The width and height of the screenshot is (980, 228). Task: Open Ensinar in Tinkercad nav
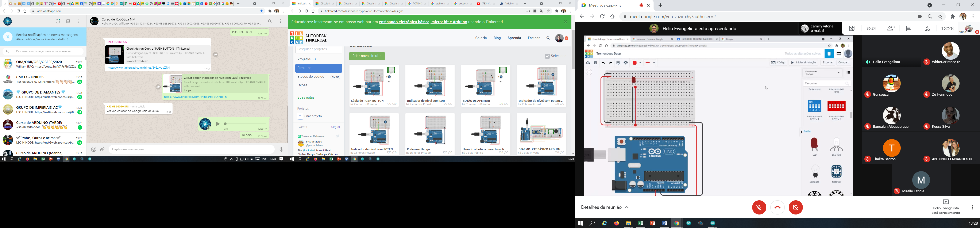[x=534, y=38]
